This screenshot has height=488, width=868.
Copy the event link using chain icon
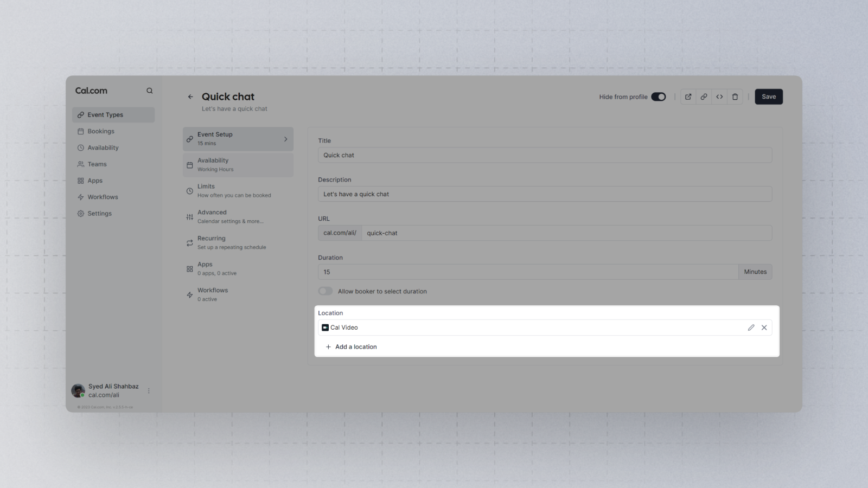click(704, 97)
